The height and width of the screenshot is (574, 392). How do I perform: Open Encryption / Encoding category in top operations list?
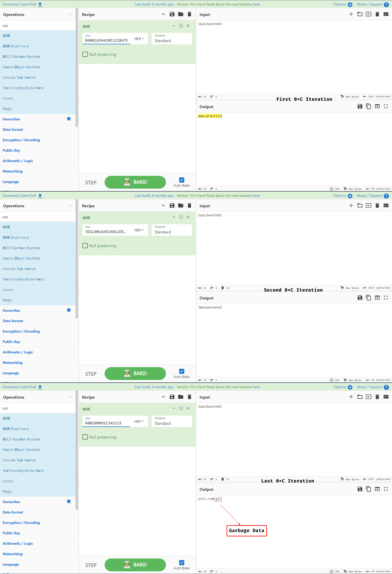[x=21, y=140]
